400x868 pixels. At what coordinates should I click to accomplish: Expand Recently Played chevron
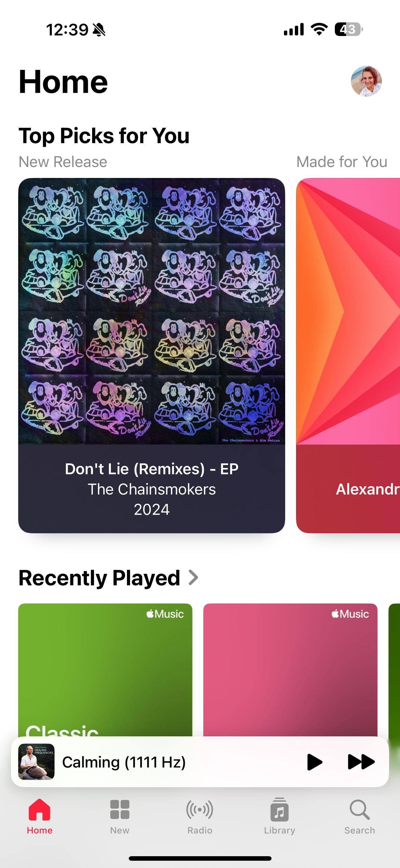tap(193, 577)
